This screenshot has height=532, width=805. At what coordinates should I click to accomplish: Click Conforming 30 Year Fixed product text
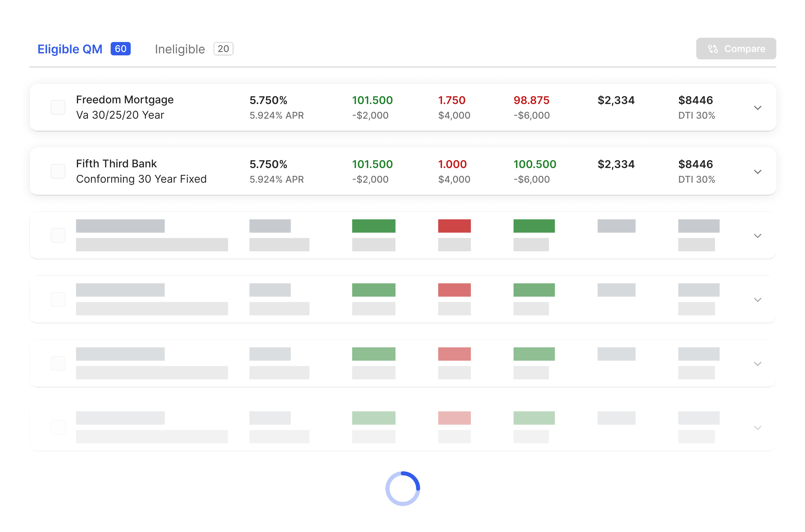pos(141,179)
